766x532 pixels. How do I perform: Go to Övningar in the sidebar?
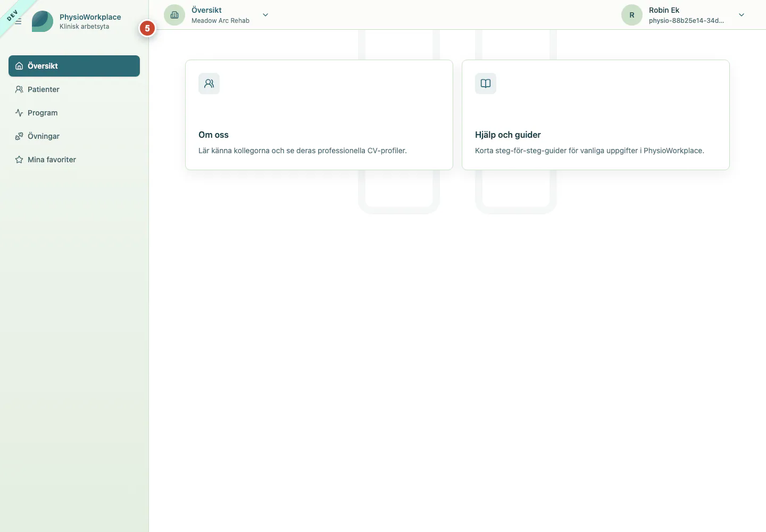point(74,136)
